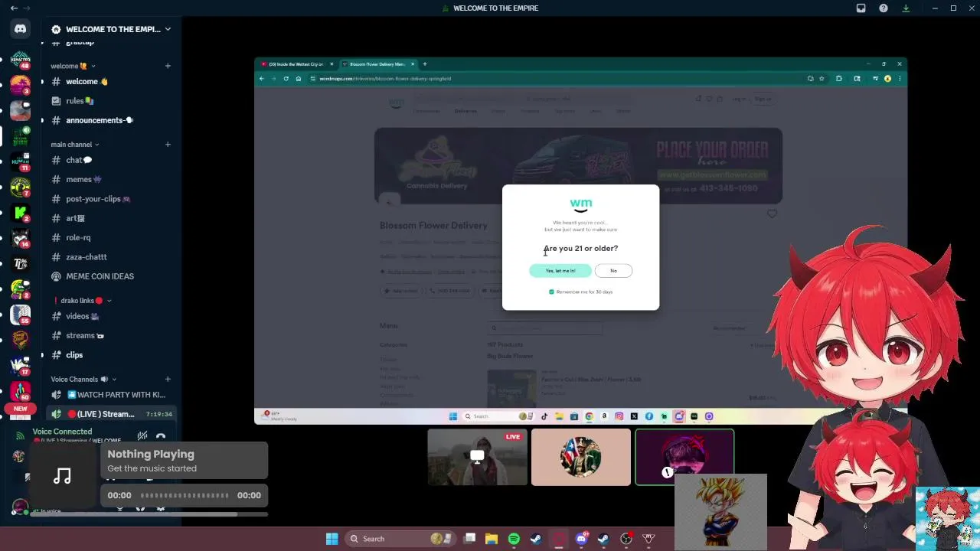
Task: Add a new voice channel
Action: coord(168,379)
